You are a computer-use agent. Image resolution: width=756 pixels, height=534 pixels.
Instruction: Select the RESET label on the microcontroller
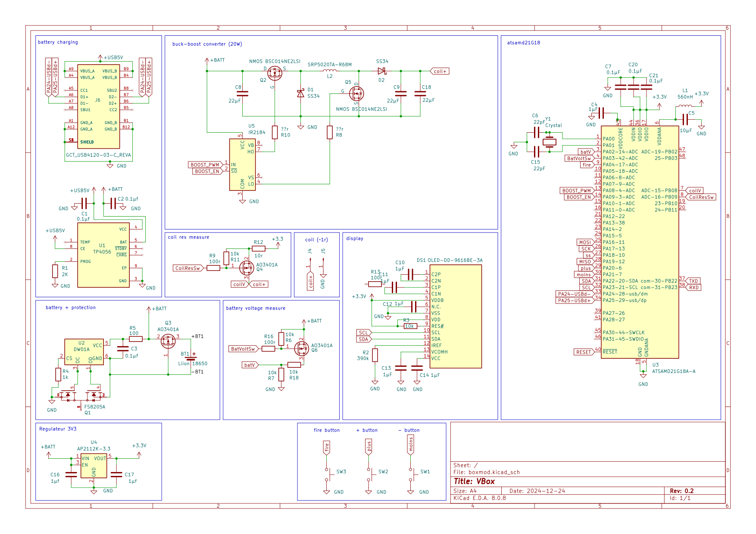coord(584,352)
